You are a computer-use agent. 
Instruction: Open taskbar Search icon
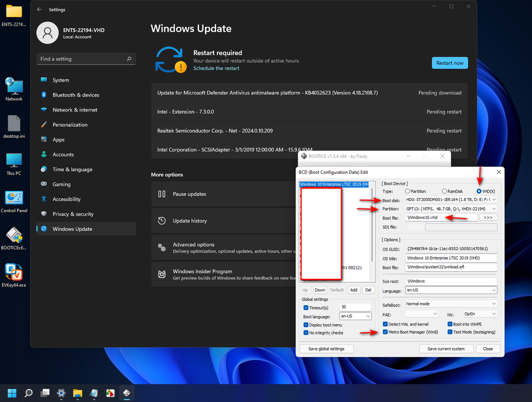[29, 393]
